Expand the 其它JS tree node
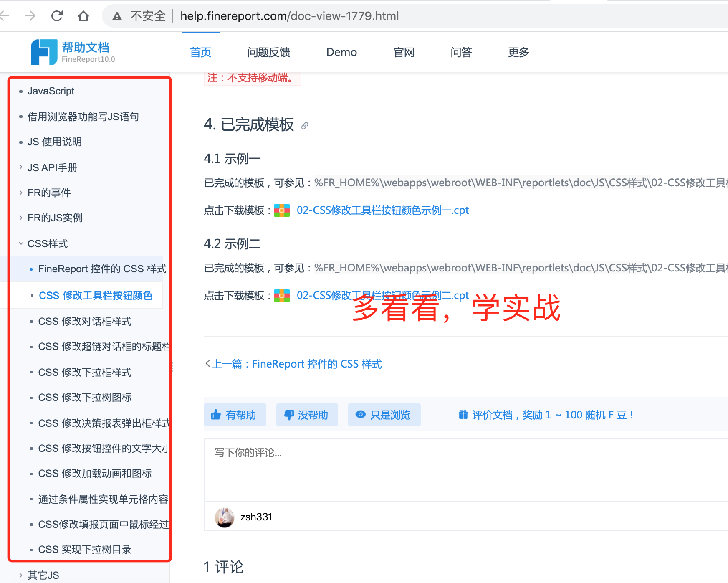This screenshot has width=728, height=583. coord(21,575)
